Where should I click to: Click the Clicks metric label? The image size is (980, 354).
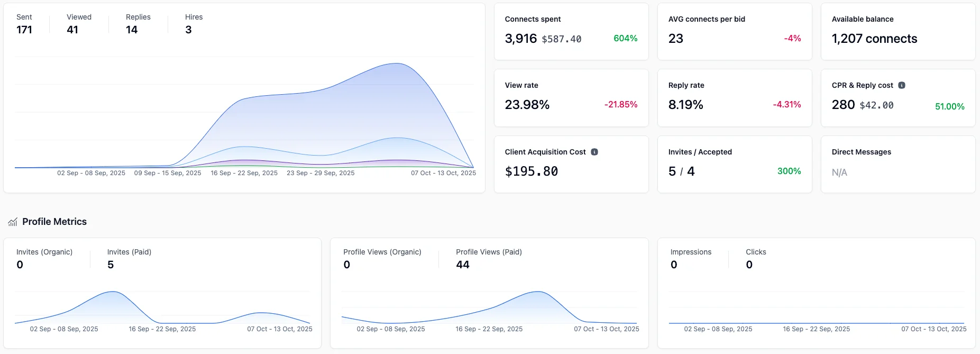tap(756, 252)
